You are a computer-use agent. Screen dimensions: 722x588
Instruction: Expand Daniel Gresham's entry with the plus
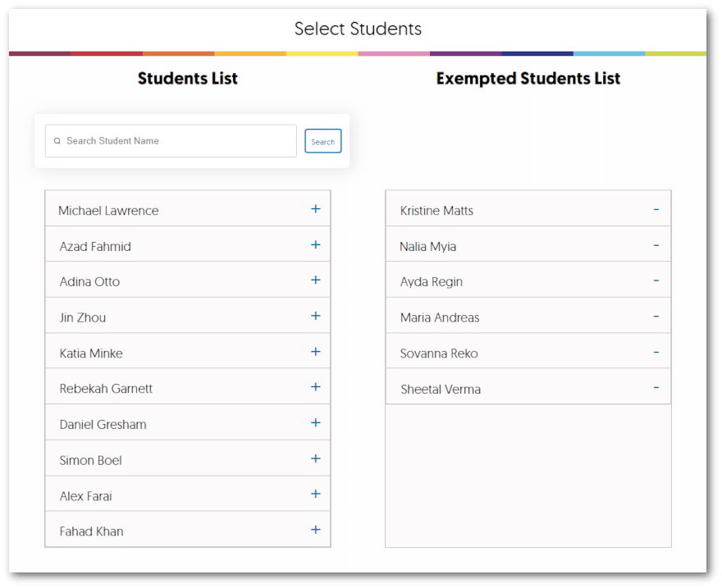315,424
